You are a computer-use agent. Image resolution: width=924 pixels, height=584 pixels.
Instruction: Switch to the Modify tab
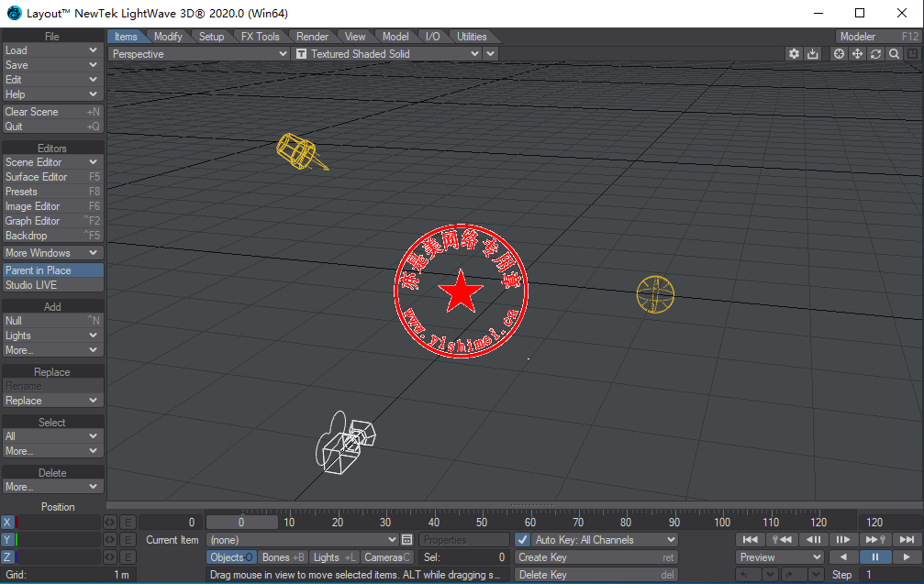click(168, 37)
